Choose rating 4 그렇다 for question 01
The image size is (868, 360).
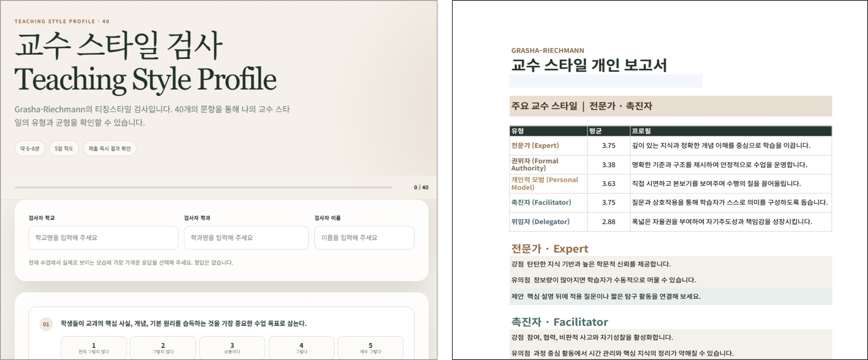pyautogui.click(x=301, y=347)
